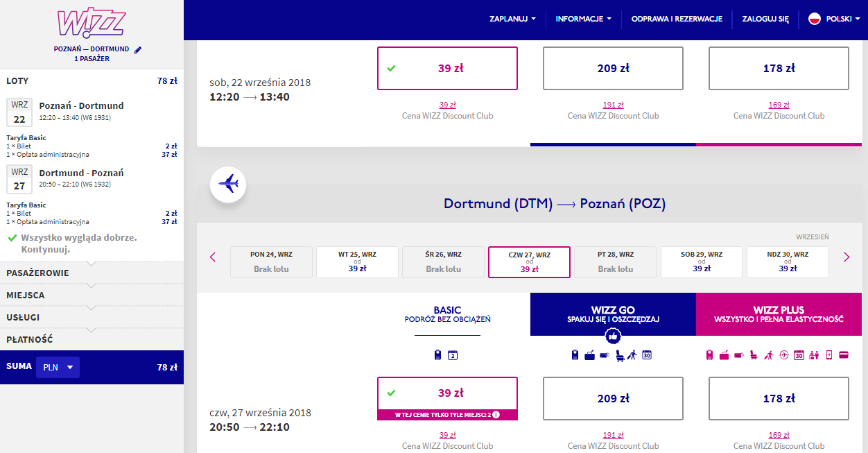This screenshot has height=453, width=868.
Task: Expand the USŁUGI section
Action: [92, 317]
